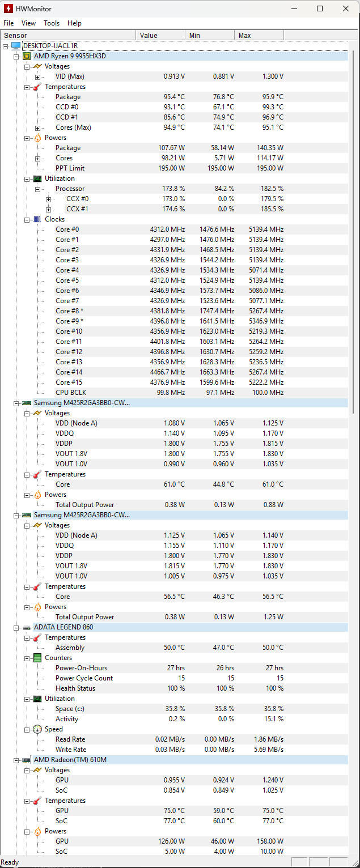Click the 126.00 W GPU power value
This screenshot has width=360, height=868.
click(172, 841)
